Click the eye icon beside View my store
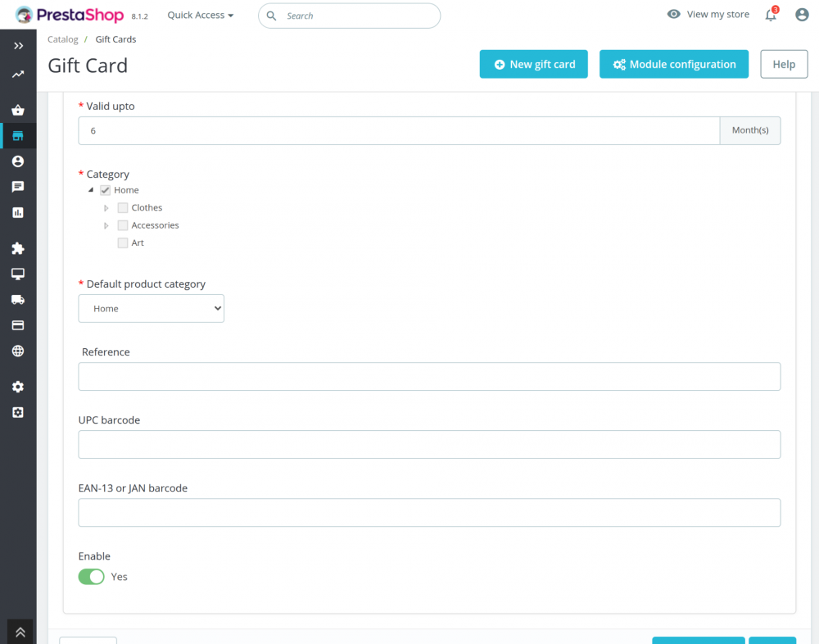Viewport: 819px width, 644px height. pos(674,14)
